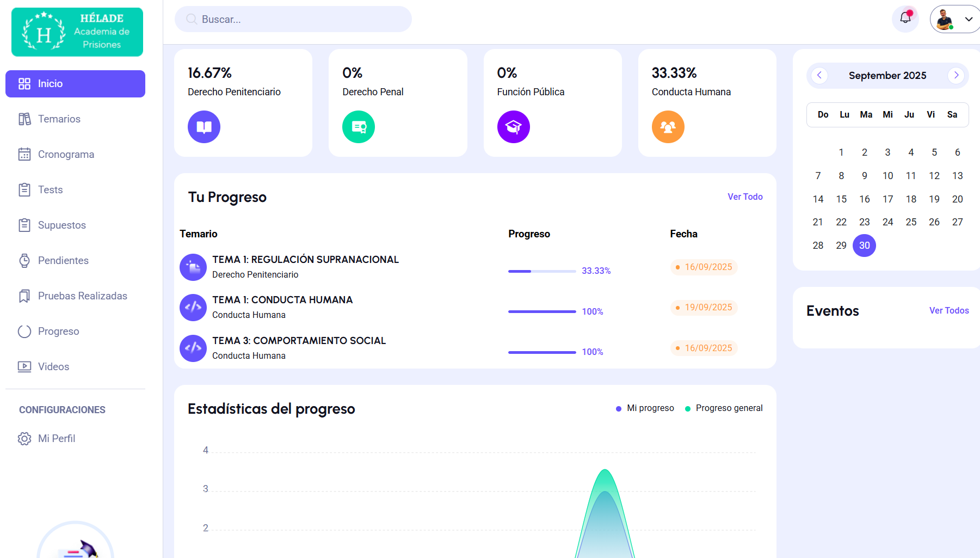Toggle the Mi progreso chart legend
The image size is (980, 558).
tap(645, 408)
